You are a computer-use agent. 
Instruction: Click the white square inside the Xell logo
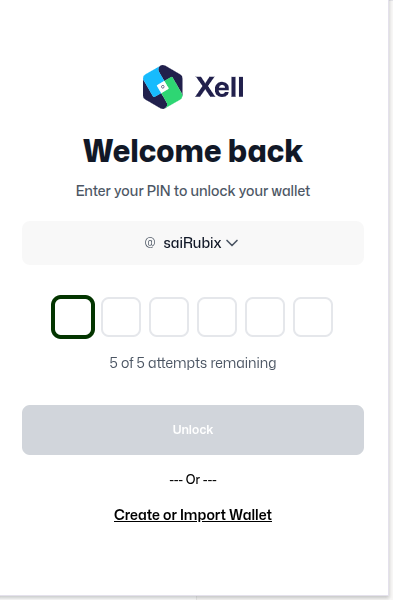coord(163,87)
